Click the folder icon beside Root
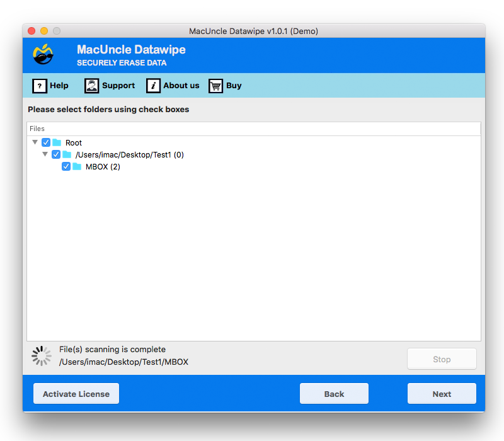 coord(57,142)
